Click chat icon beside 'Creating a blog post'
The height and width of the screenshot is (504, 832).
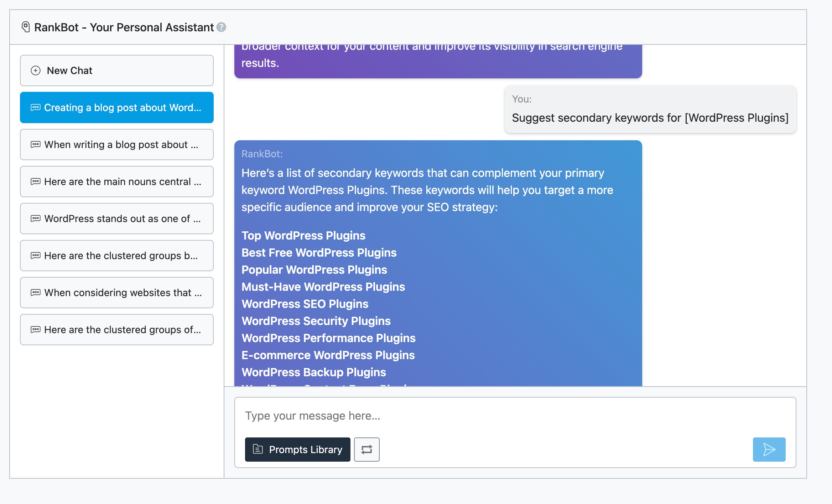[36, 107]
